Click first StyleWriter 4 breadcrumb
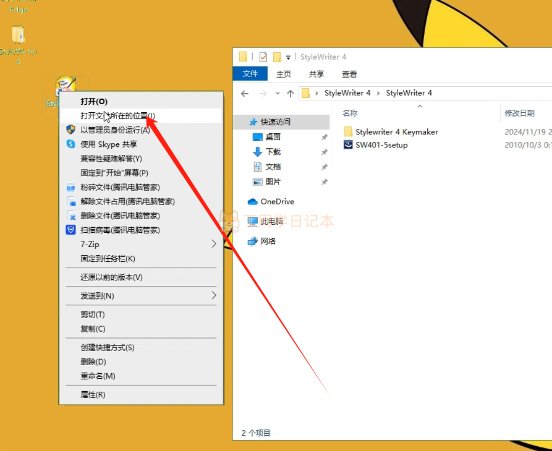 click(x=347, y=93)
